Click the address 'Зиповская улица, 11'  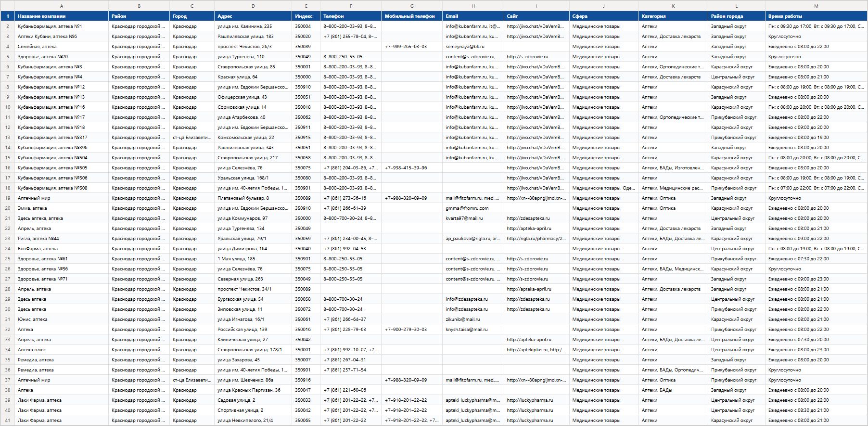point(253,309)
